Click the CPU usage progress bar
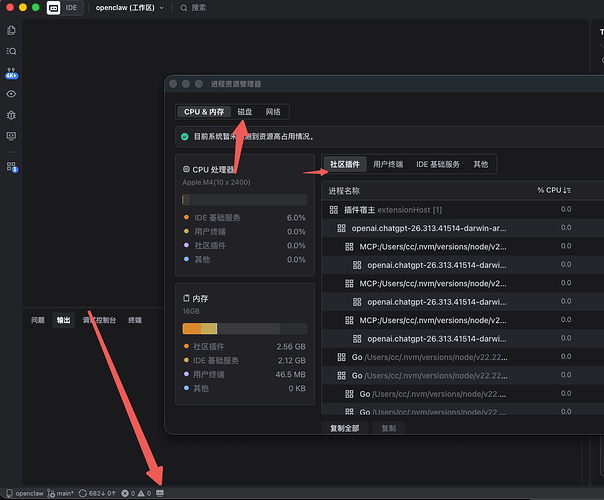604x500 pixels. tap(245, 200)
